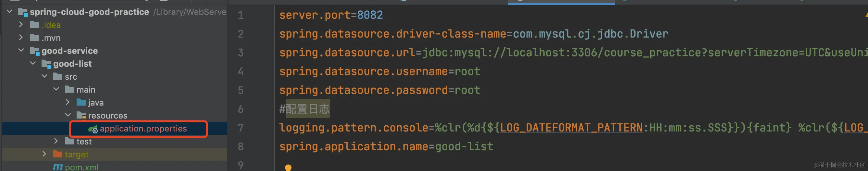
Task: Select good-service in the tree
Action: click(x=69, y=51)
